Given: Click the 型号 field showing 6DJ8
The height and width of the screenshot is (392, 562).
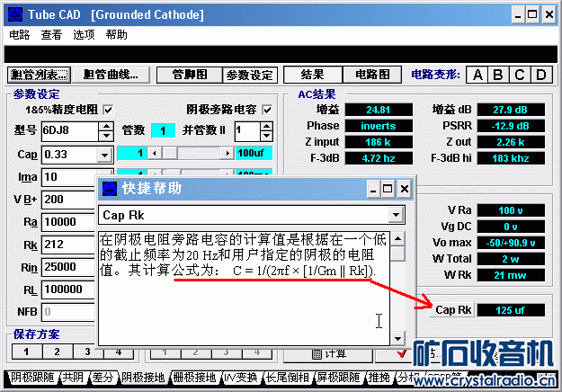Looking at the screenshot, I should [x=70, y=131].
